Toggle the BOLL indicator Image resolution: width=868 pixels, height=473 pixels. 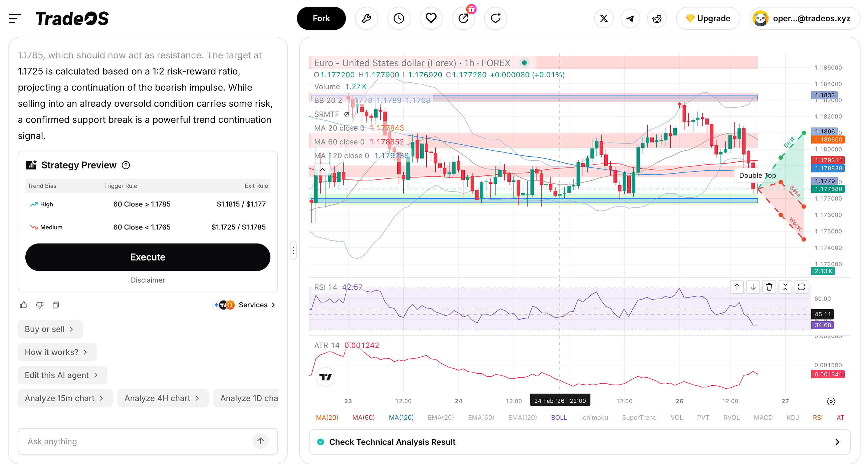click(x=559, y=417)
